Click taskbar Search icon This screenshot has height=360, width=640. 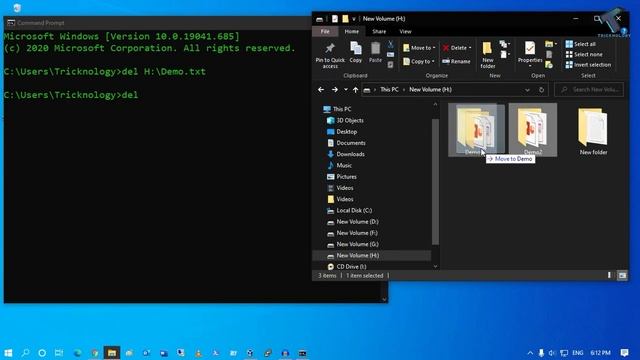click(25, 353)
